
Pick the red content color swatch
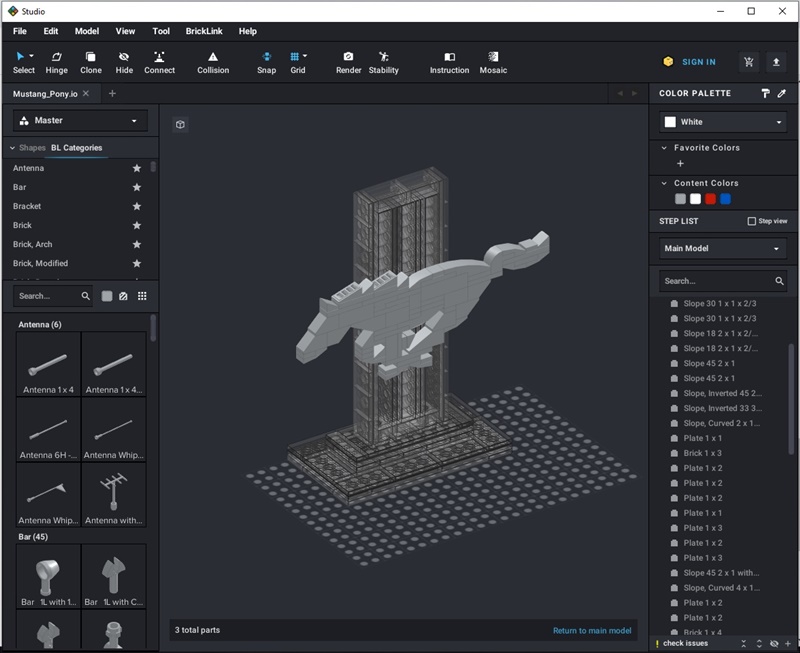click(x=711, y=199)
